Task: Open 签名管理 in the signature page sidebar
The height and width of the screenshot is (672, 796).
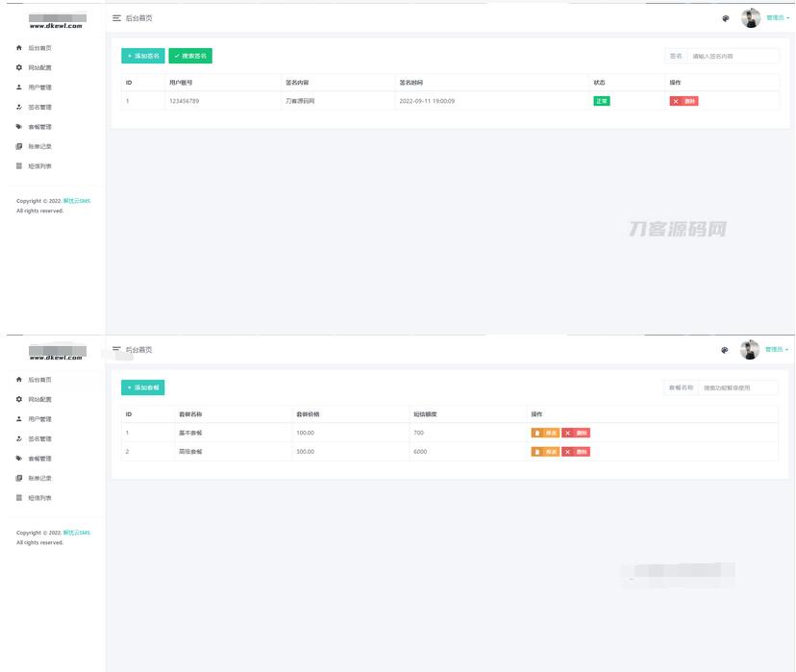Action: [x=39, y=108]
